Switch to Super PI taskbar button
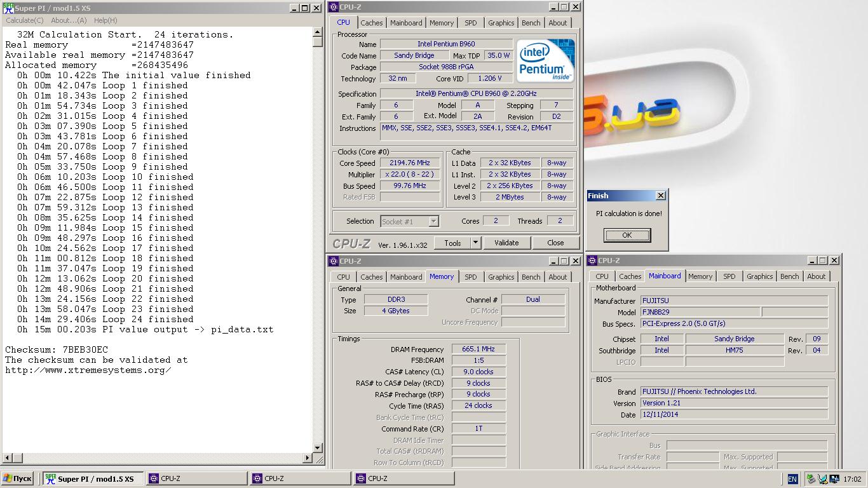The width and height of the screenshot is (868, 488). (93, 479)
